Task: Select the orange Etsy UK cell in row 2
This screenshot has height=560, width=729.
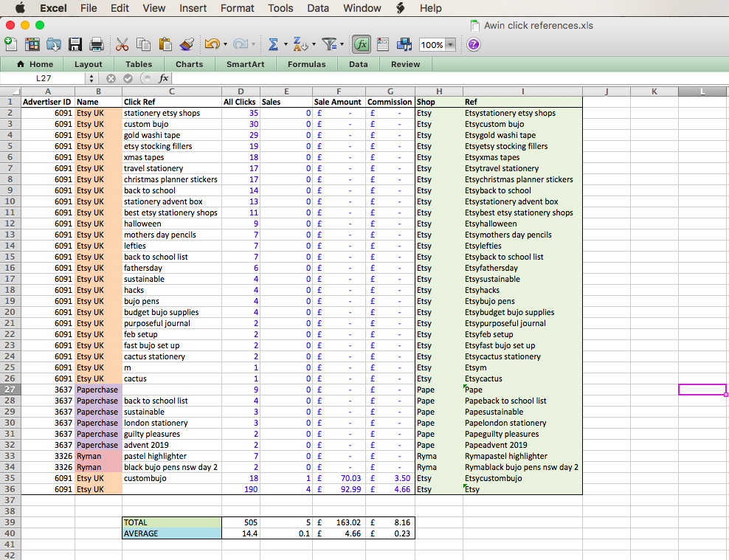Action: point(98,113)
